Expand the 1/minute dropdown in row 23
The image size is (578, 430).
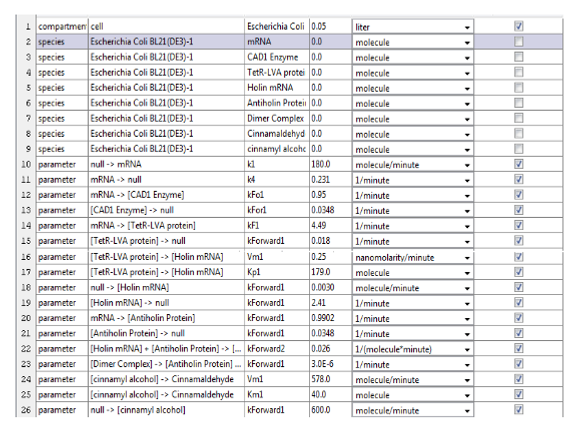point(412,364)
